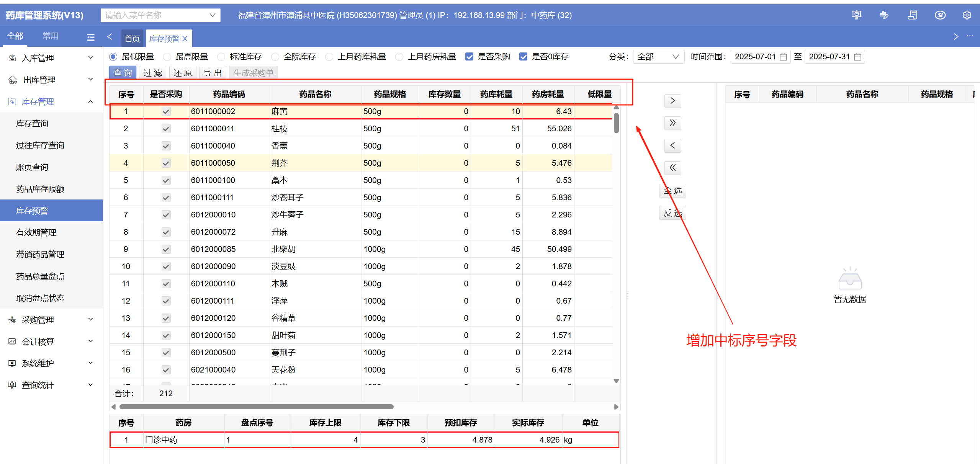Click the 查询 button
Image resolution: width=980 pixels, height=464 pixels.
(123, 73)
